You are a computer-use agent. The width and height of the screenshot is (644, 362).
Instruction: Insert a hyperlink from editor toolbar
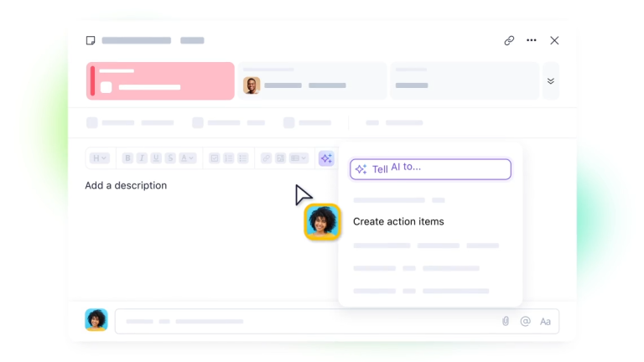click(x=266, y=158)
